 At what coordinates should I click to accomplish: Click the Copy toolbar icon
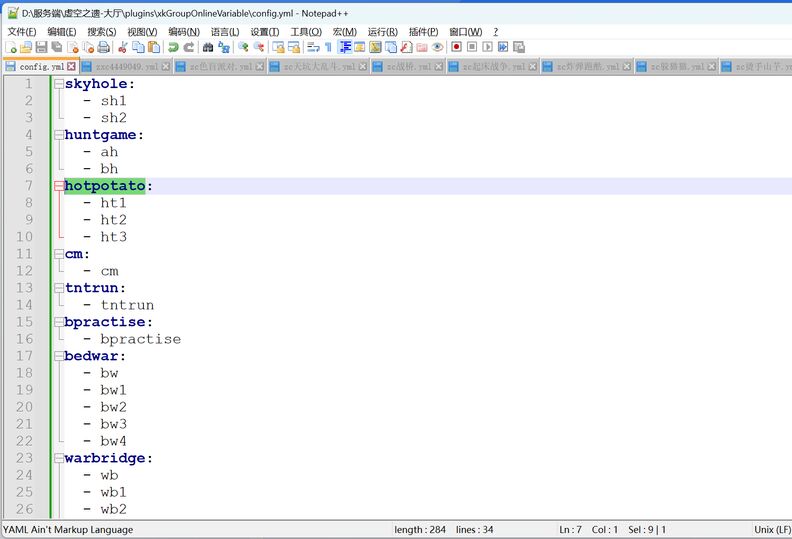[138, 47]
